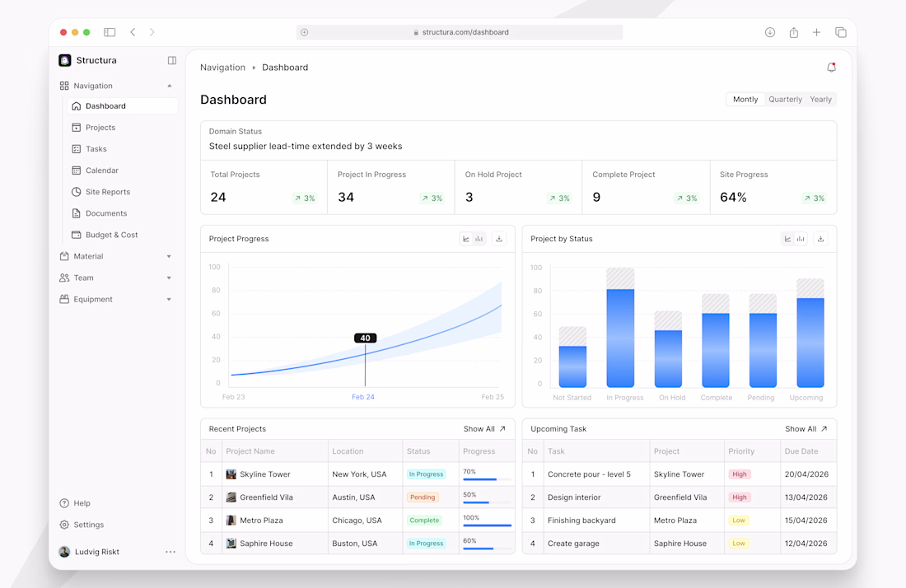
Task: Open the notification bell
Action: (x=832, y=67)
